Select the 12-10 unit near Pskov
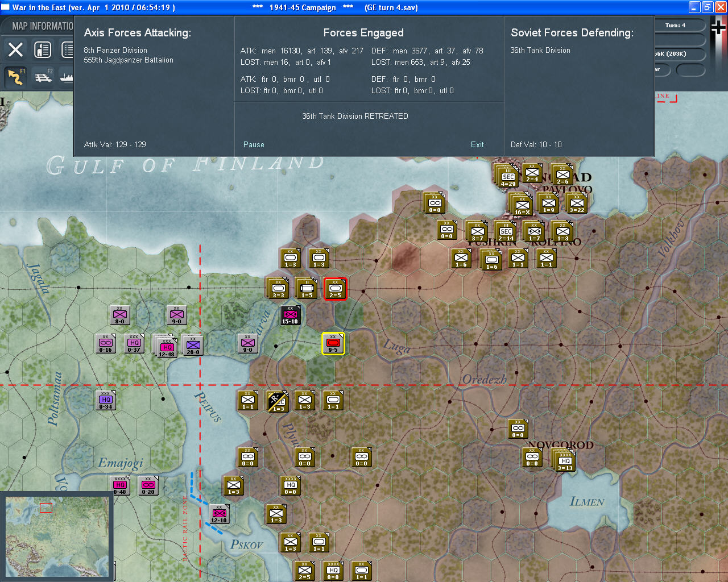 (x=220, y=514)
